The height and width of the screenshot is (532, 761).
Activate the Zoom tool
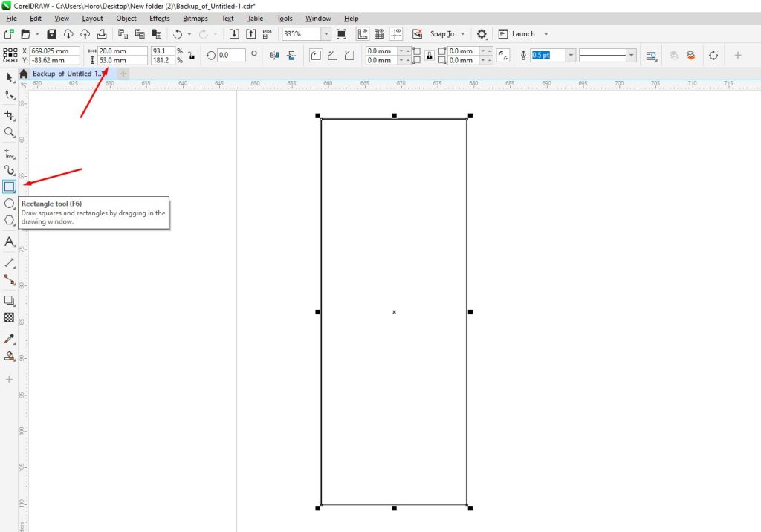10,132
